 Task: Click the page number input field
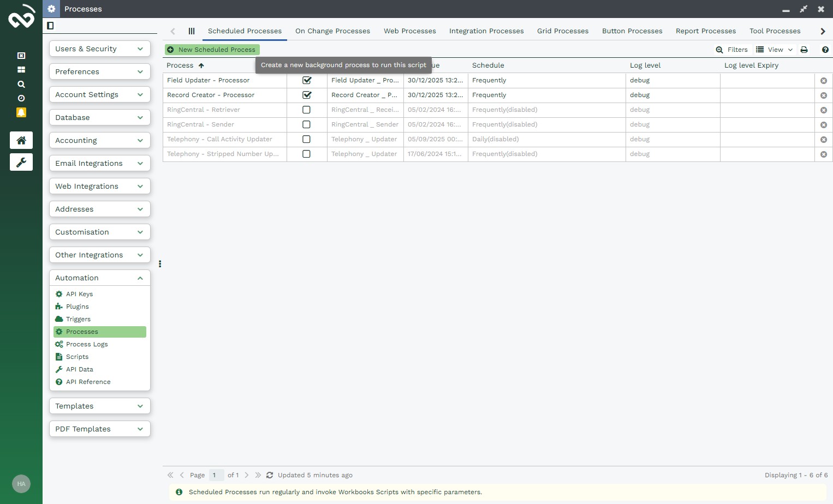tap(216, 475)
